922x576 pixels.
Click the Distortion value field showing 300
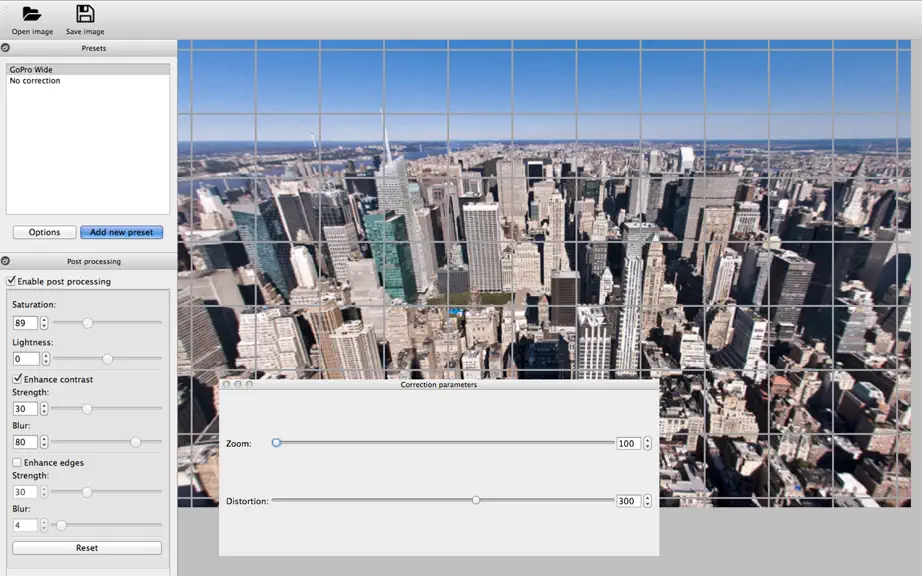(x=628, y=501)
